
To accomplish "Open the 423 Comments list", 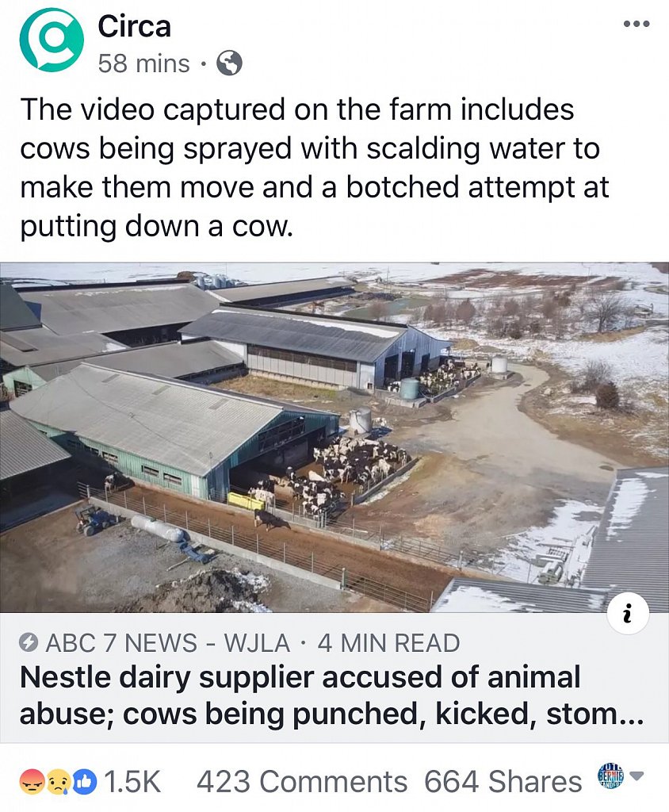I will coord(301,782).
